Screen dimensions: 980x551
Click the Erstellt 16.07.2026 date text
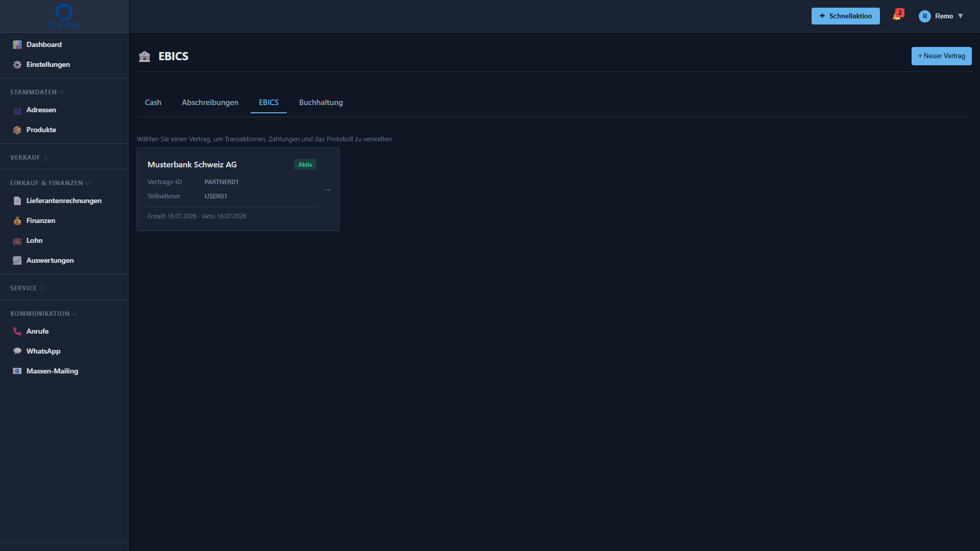point(172,216)
